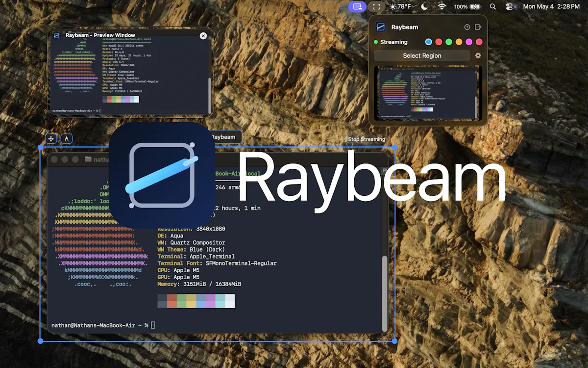Open Spotlight search from the menu bar
This screenshot has width=588, height=368.
click(493, 7)
